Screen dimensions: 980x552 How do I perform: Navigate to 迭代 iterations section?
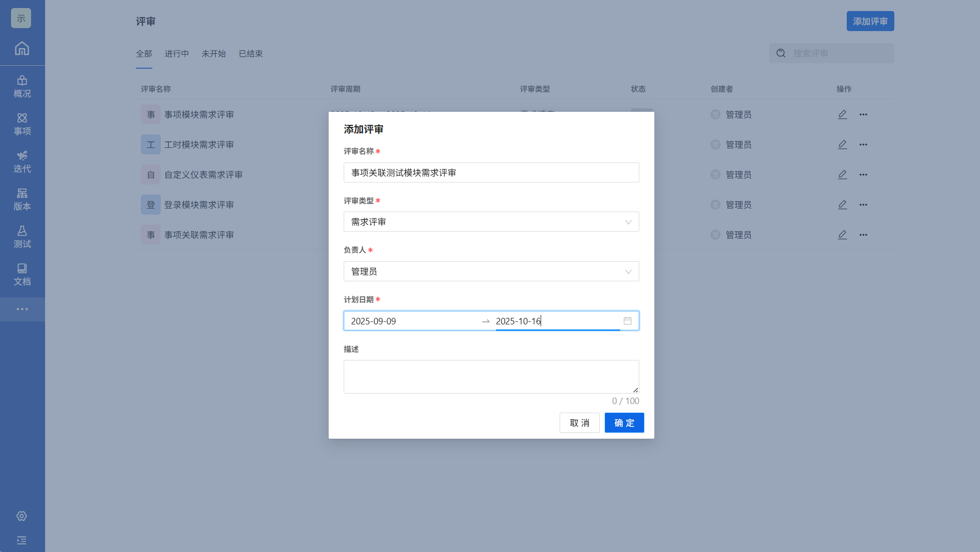(x=22, y=162)
